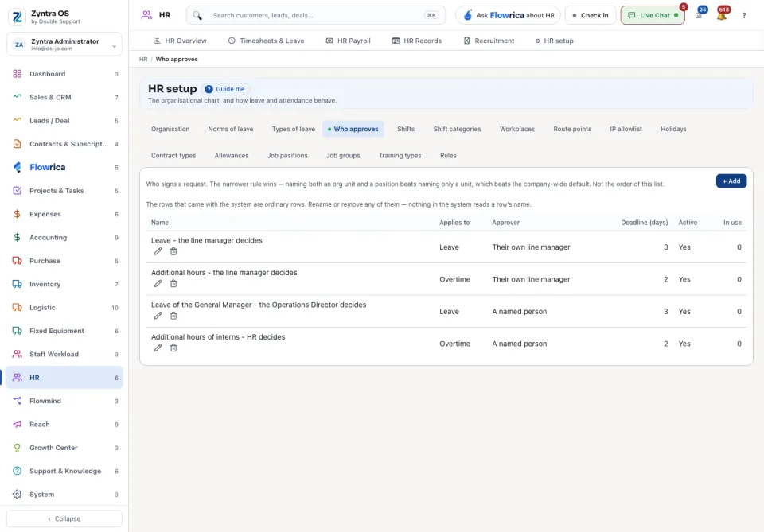Open Fixed Equipment module
The height and width of the screenshot is (532, 764).
click(x=64, y=331)
